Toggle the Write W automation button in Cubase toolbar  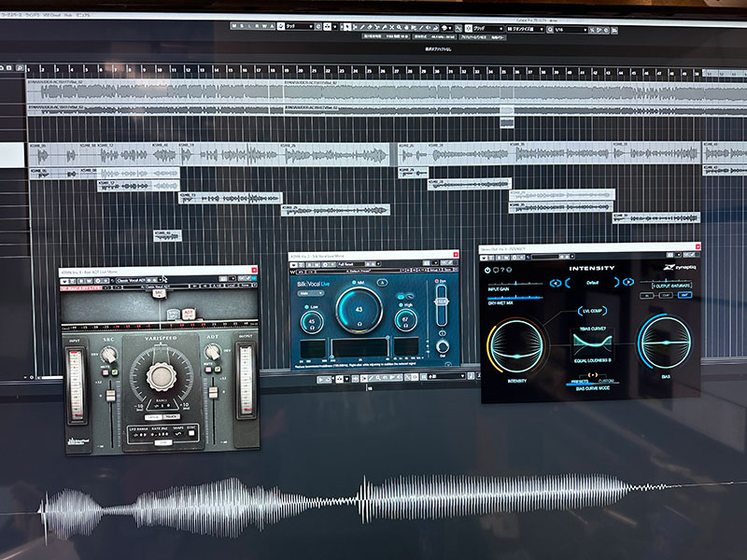[x=264, y=26]
